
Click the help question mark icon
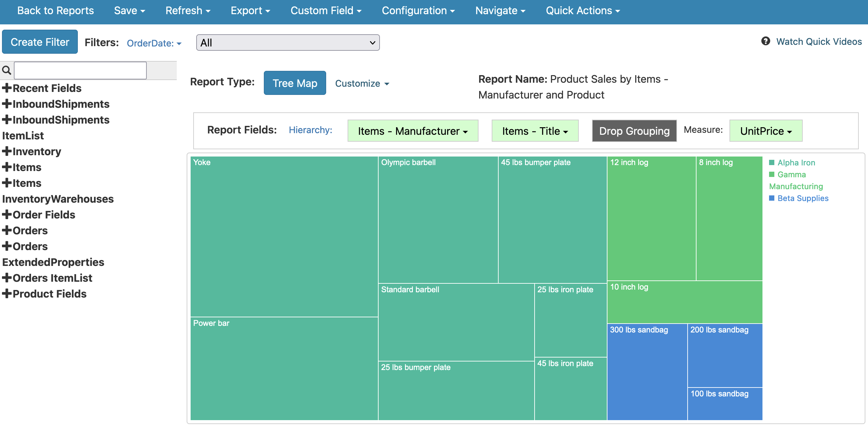click(x=765, y=41)
